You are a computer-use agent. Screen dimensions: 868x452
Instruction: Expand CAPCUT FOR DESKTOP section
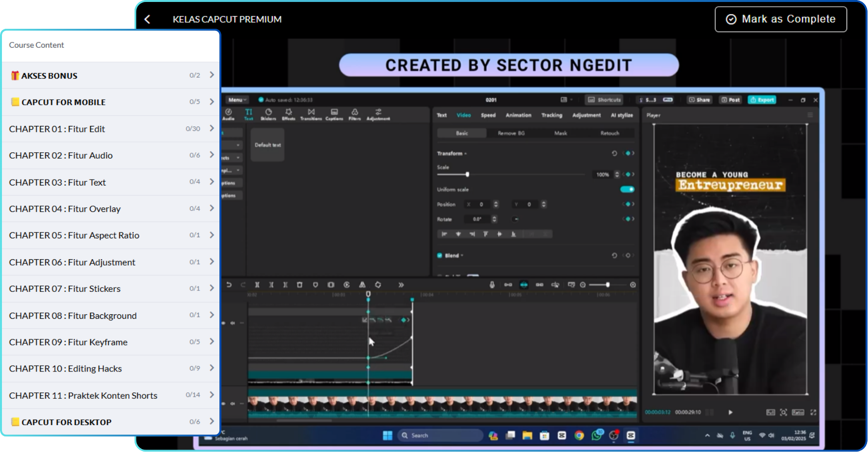coord(110,422)
